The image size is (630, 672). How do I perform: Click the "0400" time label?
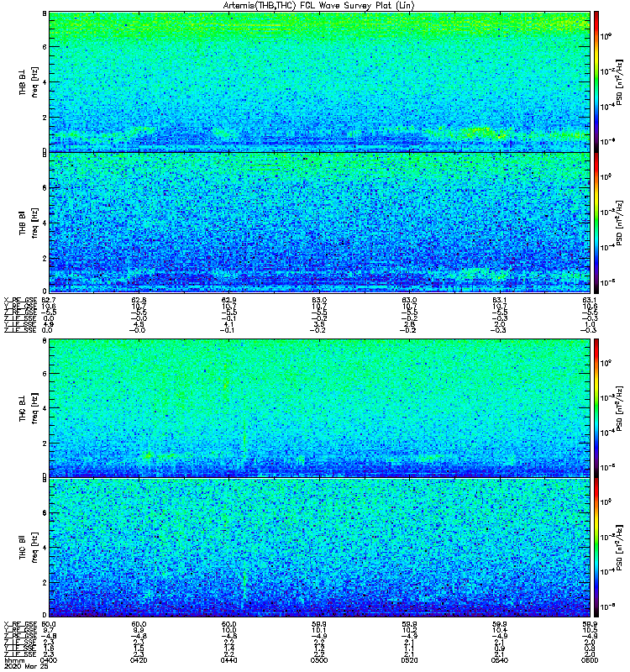pos(49,660)
